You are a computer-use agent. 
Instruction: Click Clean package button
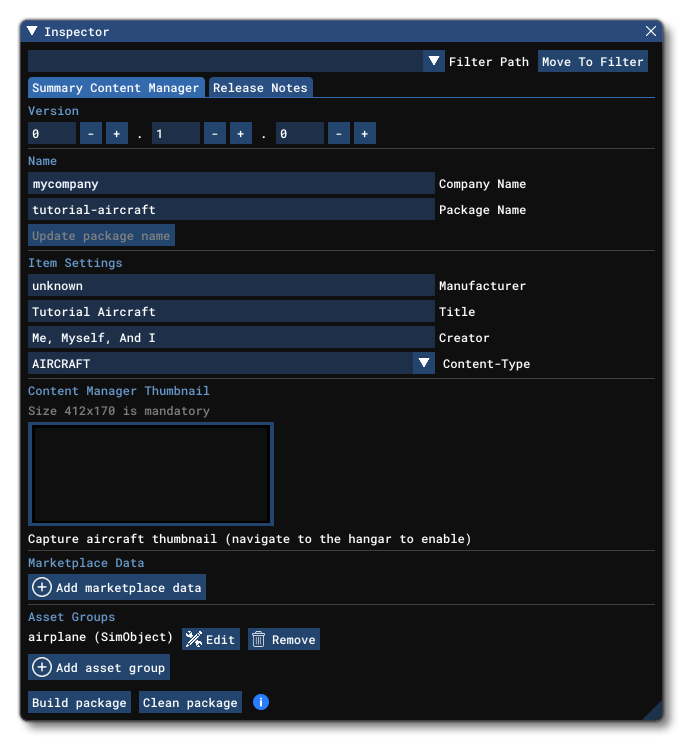(190, 702)
